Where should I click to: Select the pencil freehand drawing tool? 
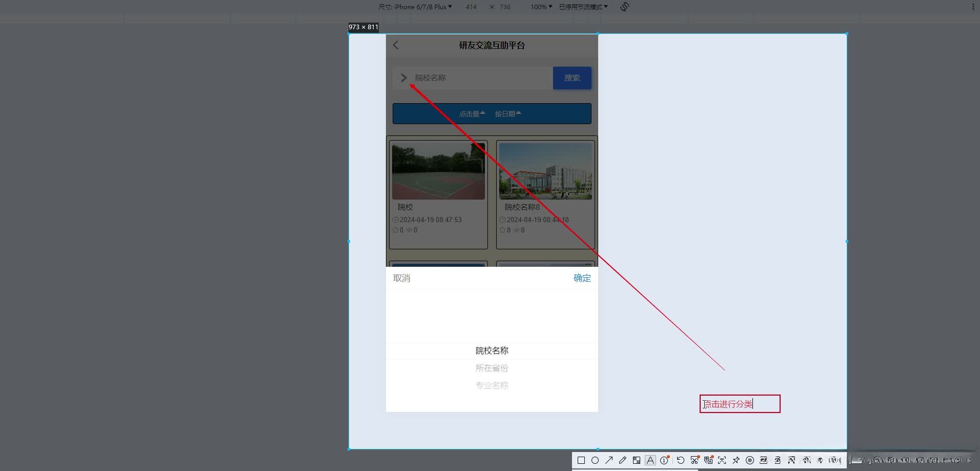click(x=622, y=460)
